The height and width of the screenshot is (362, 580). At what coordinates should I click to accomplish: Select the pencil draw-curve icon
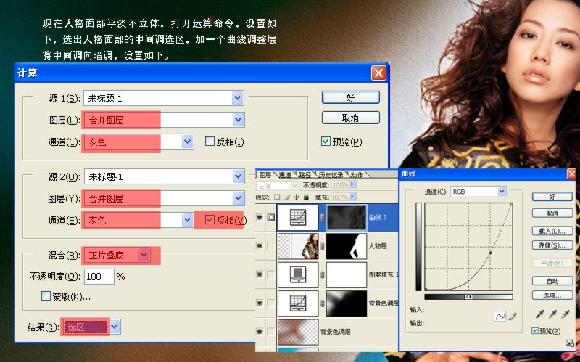[x=512, y=317]
